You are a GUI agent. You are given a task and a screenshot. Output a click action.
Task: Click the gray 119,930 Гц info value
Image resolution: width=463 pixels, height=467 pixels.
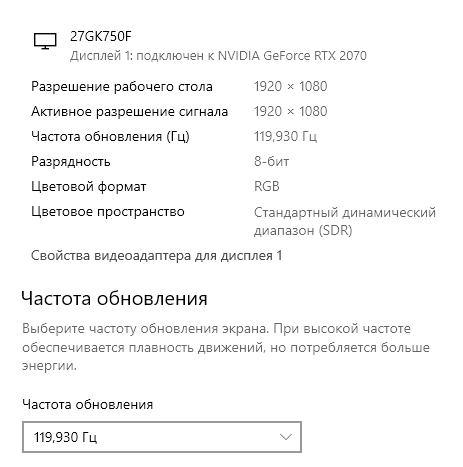(x=285, y=136)
